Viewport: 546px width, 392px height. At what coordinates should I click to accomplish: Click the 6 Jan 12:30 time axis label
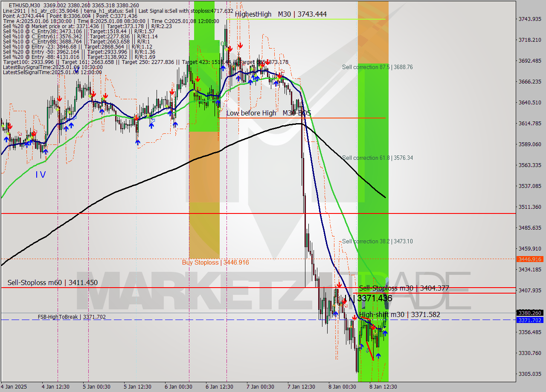point(219,387)
